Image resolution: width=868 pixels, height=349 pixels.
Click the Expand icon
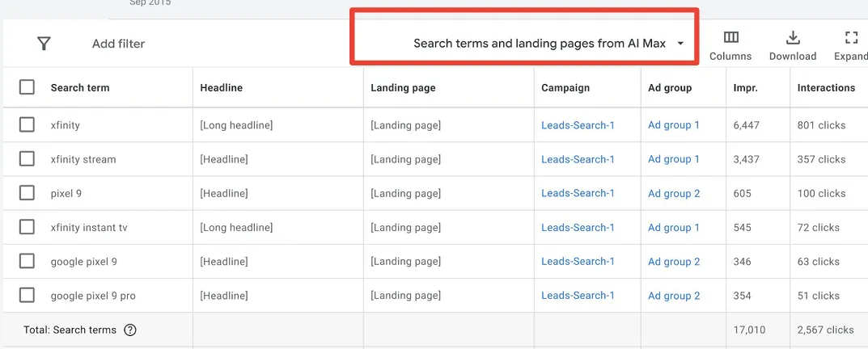(x=851, y=38)
